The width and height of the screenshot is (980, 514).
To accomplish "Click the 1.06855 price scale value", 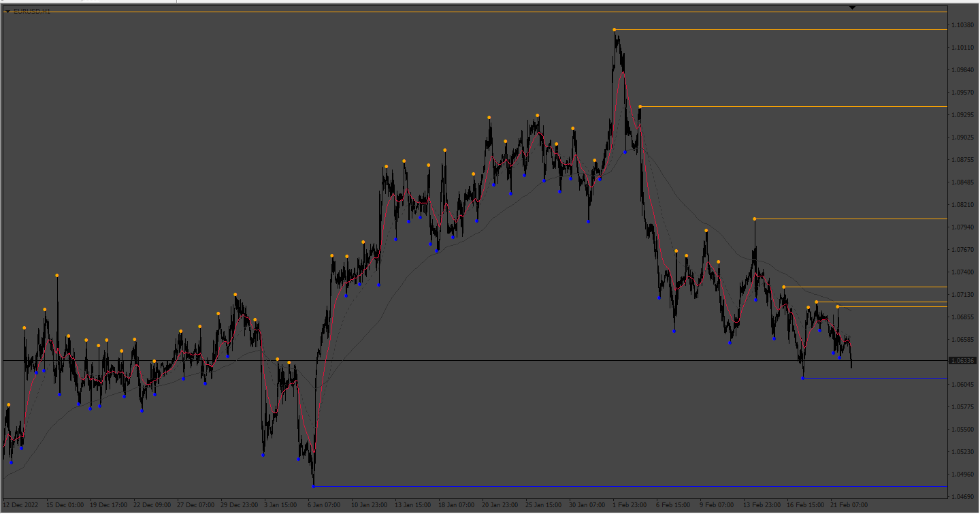I will pos(962,317).
